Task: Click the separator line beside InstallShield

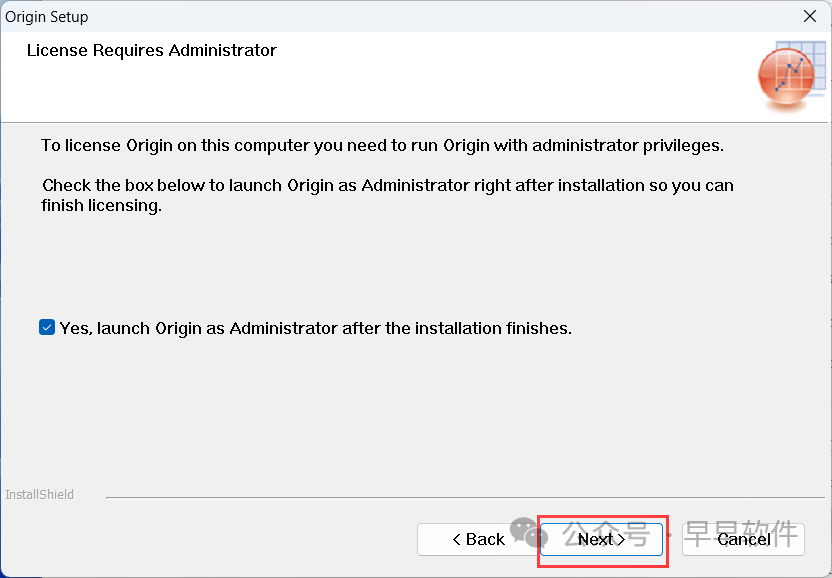Action: click(460, 496)
